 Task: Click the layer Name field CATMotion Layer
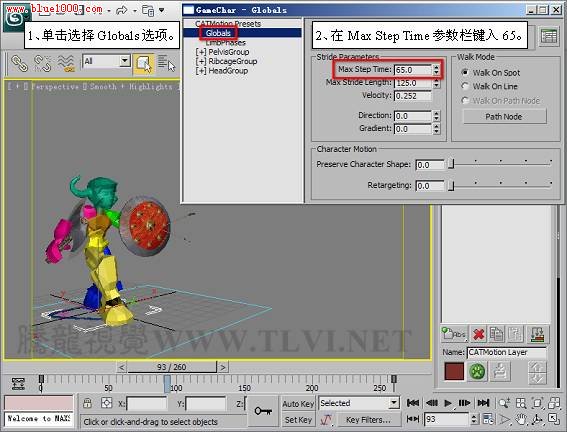coord(507,352)
